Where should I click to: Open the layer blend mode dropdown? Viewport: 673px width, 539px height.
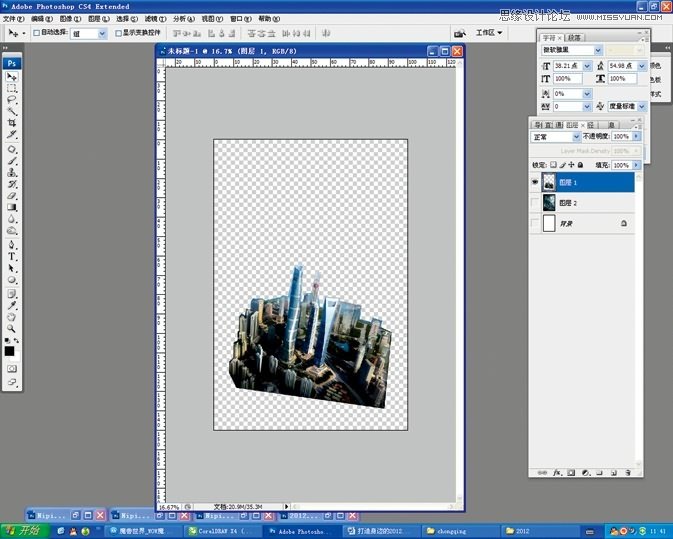point(576,137)
